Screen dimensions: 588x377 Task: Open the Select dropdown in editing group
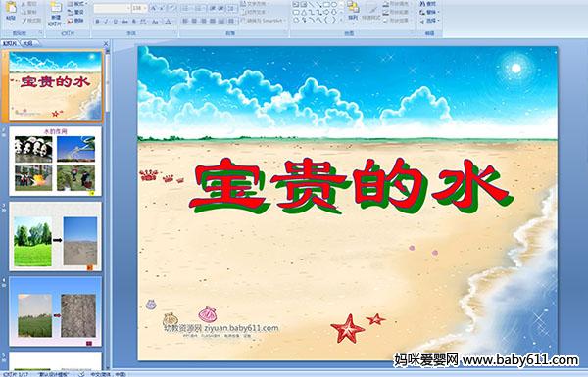click(429, 21)
